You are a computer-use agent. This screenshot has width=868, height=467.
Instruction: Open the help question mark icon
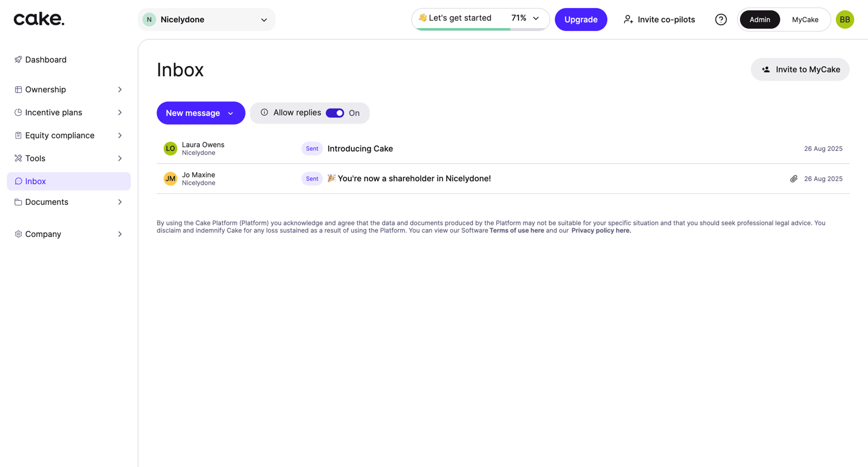click(721, 20)
